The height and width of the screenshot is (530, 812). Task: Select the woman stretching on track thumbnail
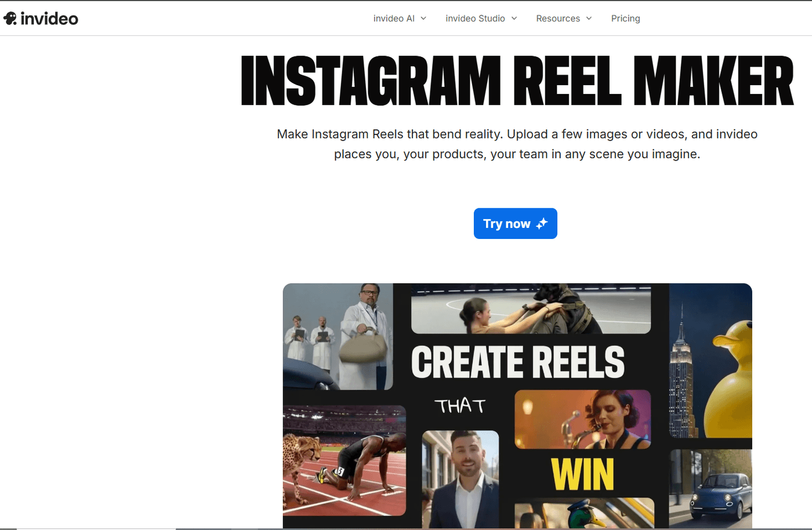pyautogui.click(x=531, y=308)
